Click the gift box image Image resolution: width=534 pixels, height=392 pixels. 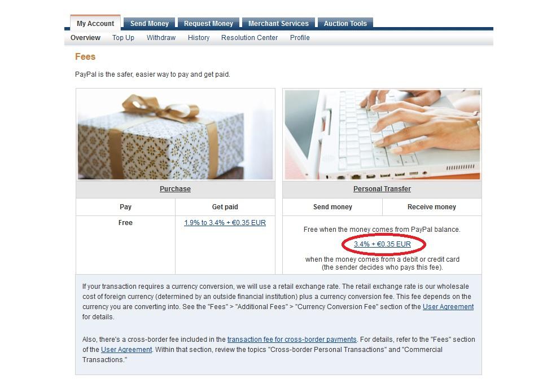coord(176,134)
